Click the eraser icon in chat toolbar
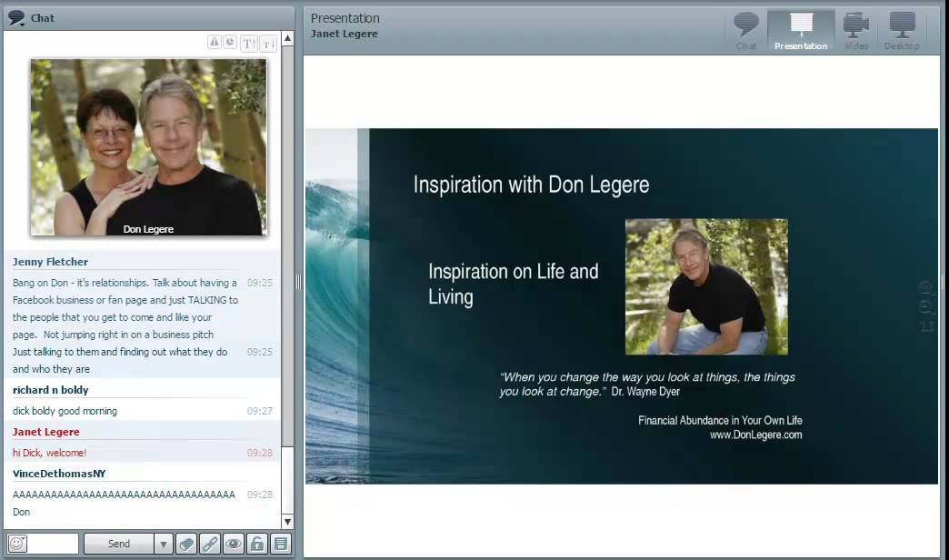The height and width of the screenshot is (560, 949). (x=186, y=544)
